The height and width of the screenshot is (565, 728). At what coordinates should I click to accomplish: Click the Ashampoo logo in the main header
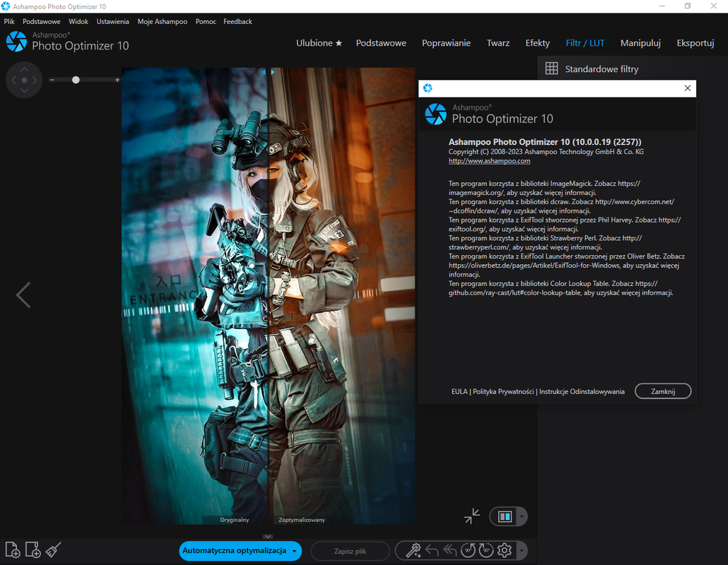click(16, 41)
